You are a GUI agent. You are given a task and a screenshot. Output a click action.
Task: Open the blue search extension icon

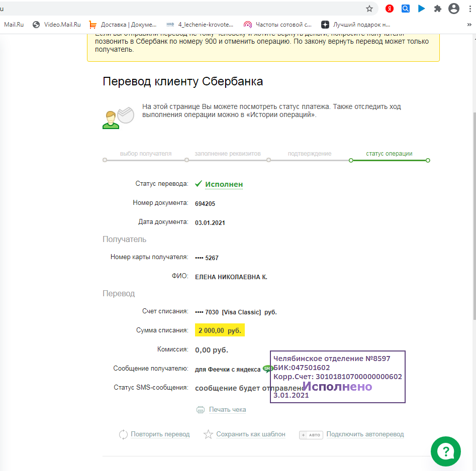pos(406,9)
